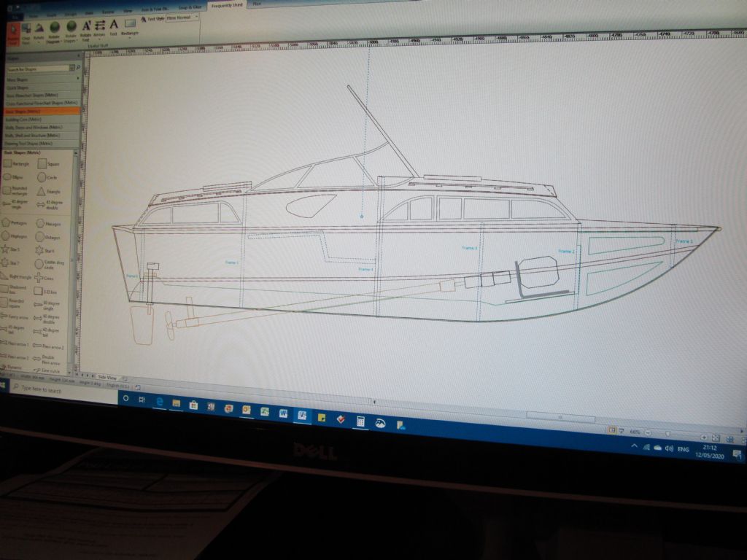Pick the Star 5 shape from the stencil
The image size is (747, 560).
(x=12, y=249)
